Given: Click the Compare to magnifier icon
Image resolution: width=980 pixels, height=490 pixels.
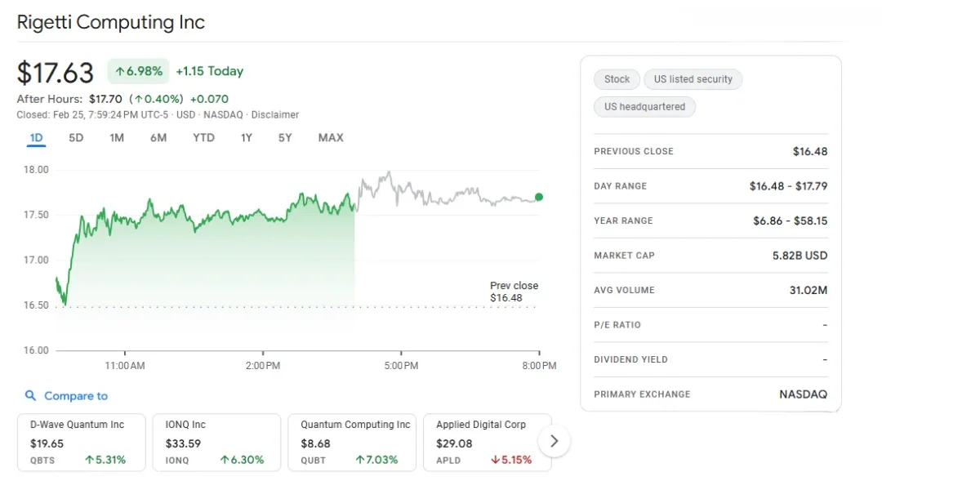Looking at the screenshot, I should pyautogui.click(x=31, y=396).
